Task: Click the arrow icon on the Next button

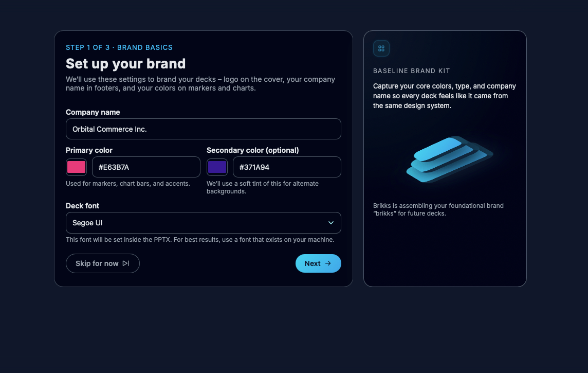Action: (329, 263)
